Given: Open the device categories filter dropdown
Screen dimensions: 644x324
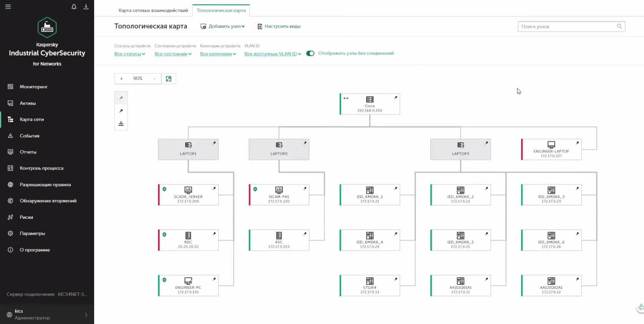Looking at the screenshot, I should (218, 54).
